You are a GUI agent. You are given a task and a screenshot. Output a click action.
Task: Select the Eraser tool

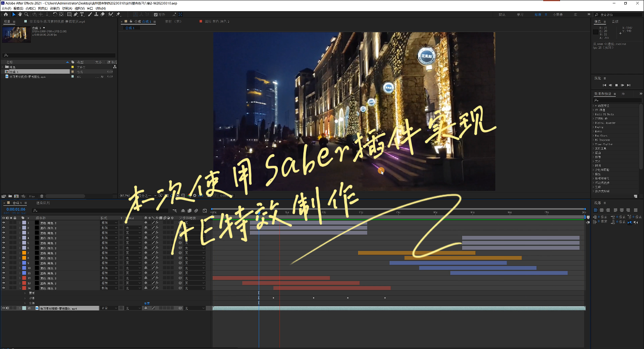click(103, 15)
